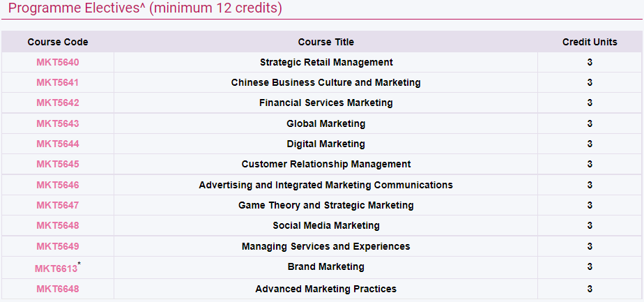Click the MKT5642 course code
Viewport: 644px width, 302px height.
[57, 103]
